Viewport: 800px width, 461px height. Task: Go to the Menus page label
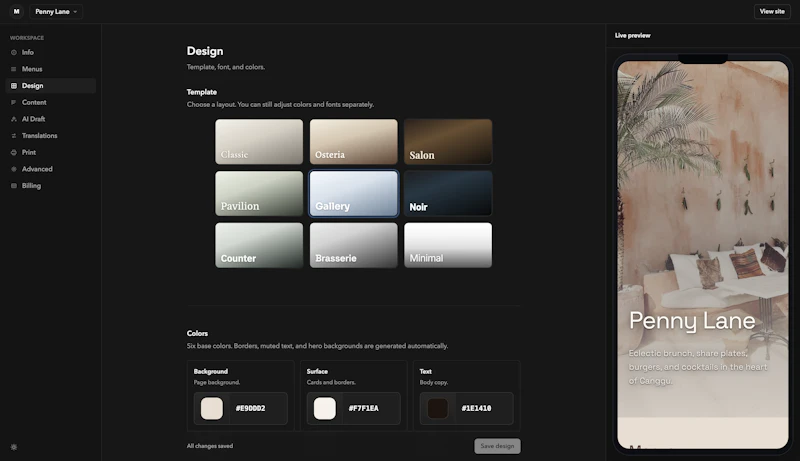[x=32, y=69]
